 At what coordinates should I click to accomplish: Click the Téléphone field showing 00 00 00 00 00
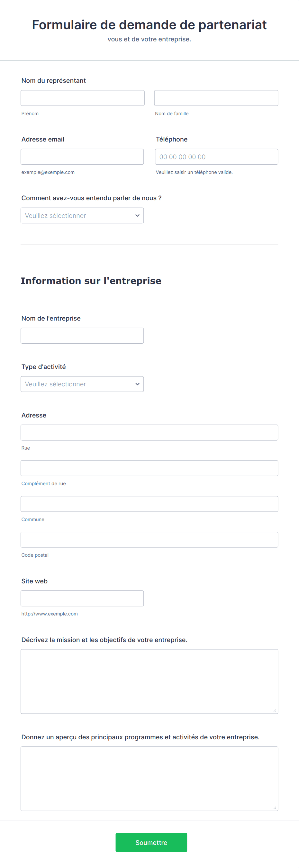[x=216, y=156]
